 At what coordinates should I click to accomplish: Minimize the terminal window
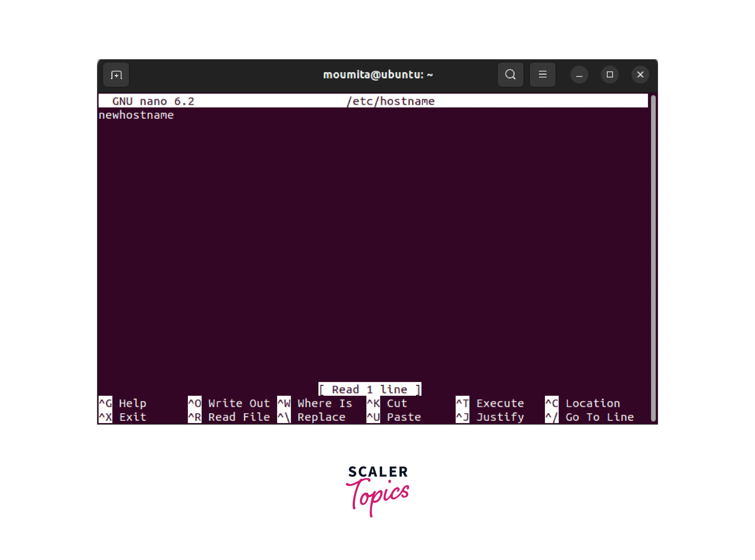[579, 75]
